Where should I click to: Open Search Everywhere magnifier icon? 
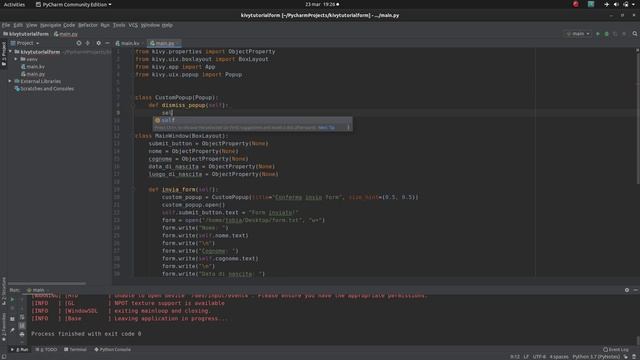[x=635, y=34]
